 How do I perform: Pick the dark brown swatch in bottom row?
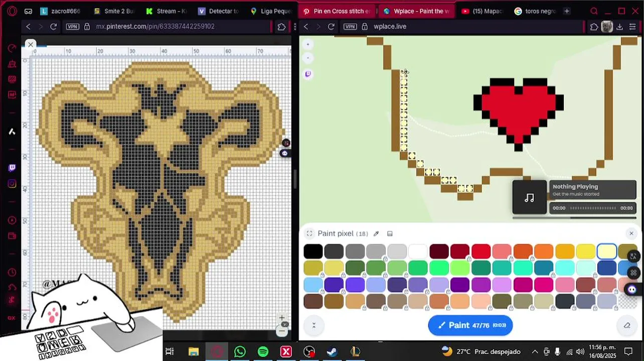click(x=313, y=301)
